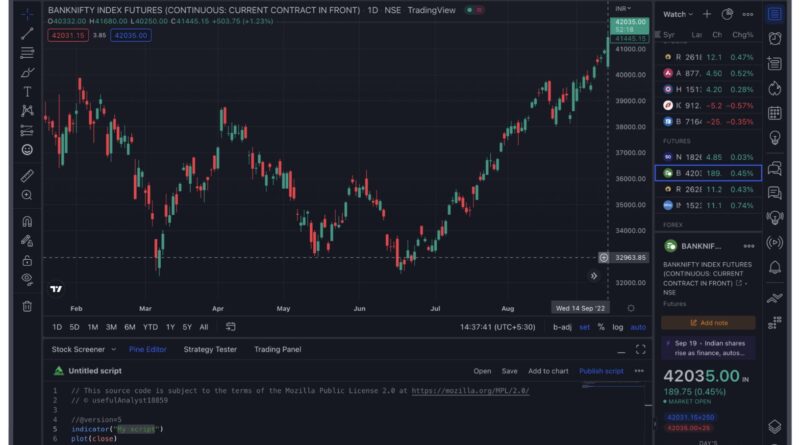Open the public chats icon
This screenshot has width=800, height=445.
coord(774,168)
